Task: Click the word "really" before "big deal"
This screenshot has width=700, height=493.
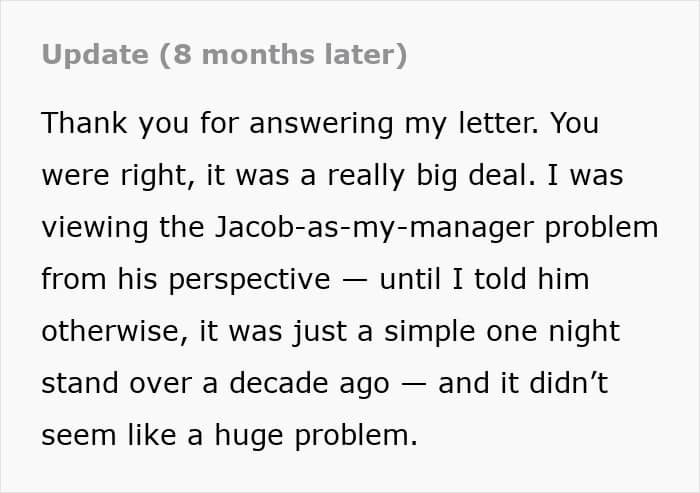Action: click(x=366, y=176)
